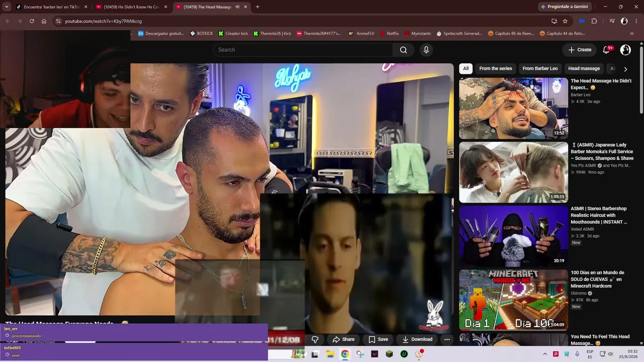Launch Minecraft from the taskbar

click(389, 354)
